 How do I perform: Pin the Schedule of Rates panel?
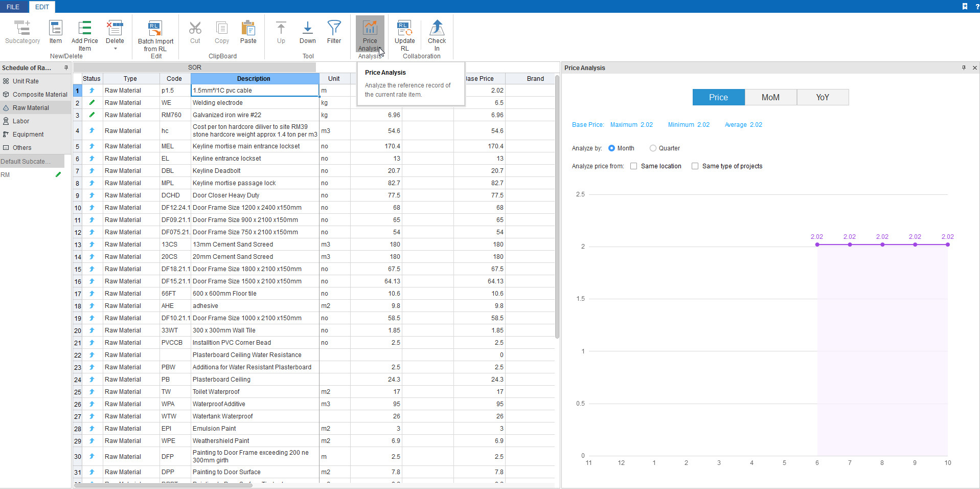click(x=66, y=68)
